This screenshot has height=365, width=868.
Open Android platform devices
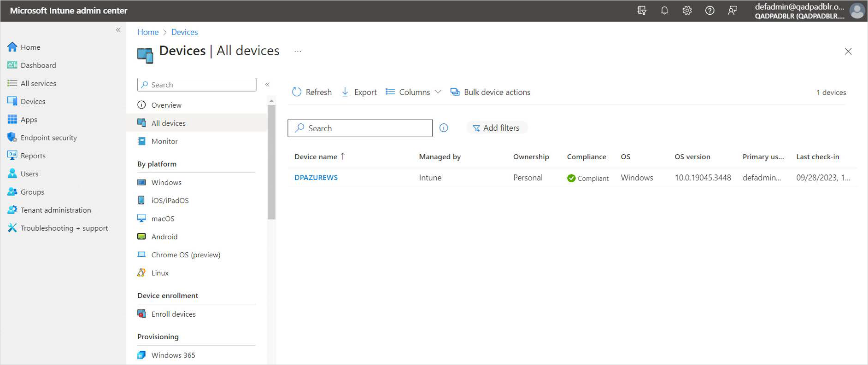pyautogui.click(x=158, y=237)
